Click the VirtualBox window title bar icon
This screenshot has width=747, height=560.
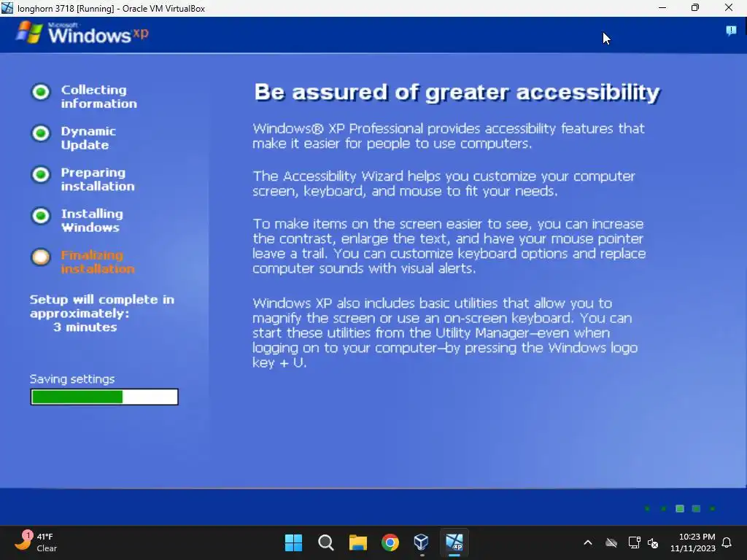(x=7, y=8)
